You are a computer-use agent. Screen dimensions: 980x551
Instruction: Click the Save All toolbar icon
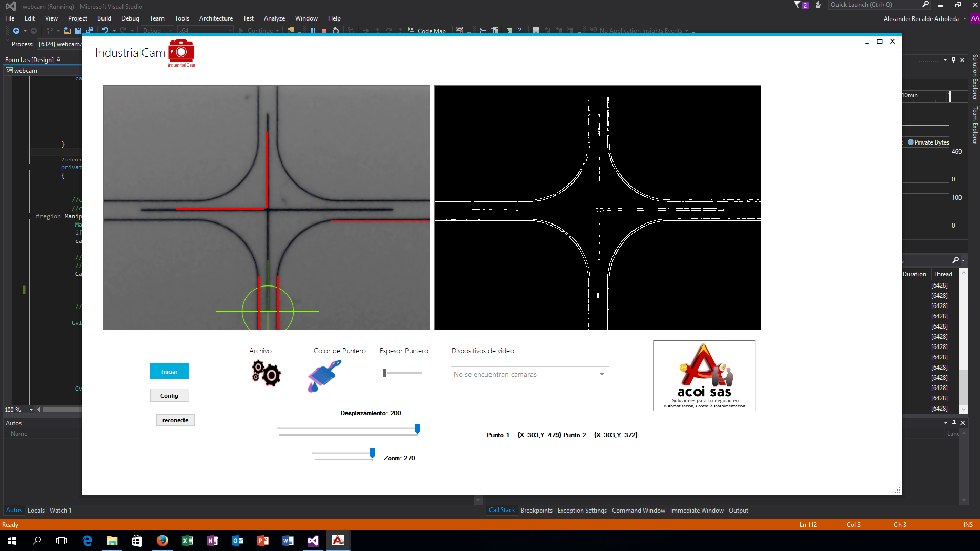click(90, 31)
